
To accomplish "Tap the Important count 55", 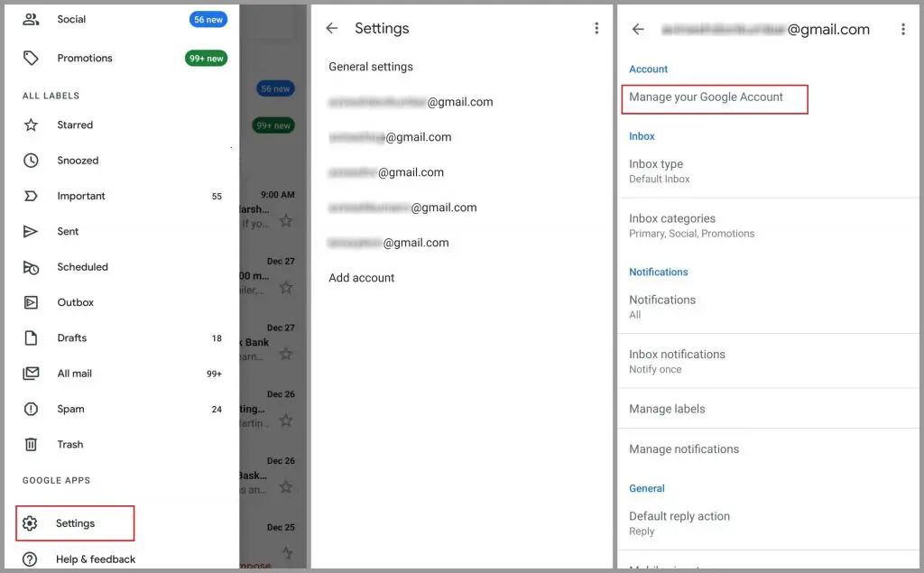I will (x=217, y=197).
